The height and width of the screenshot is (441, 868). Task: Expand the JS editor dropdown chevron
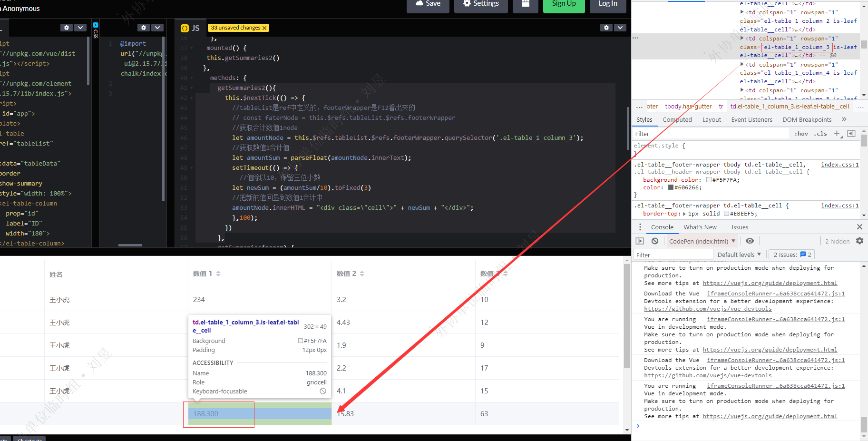click(620, 28)
